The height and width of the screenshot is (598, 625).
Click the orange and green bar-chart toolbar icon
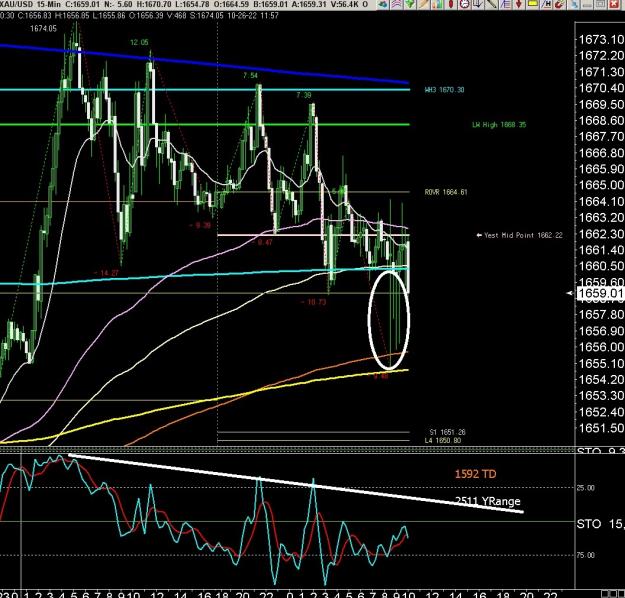[x=438, y=4]
